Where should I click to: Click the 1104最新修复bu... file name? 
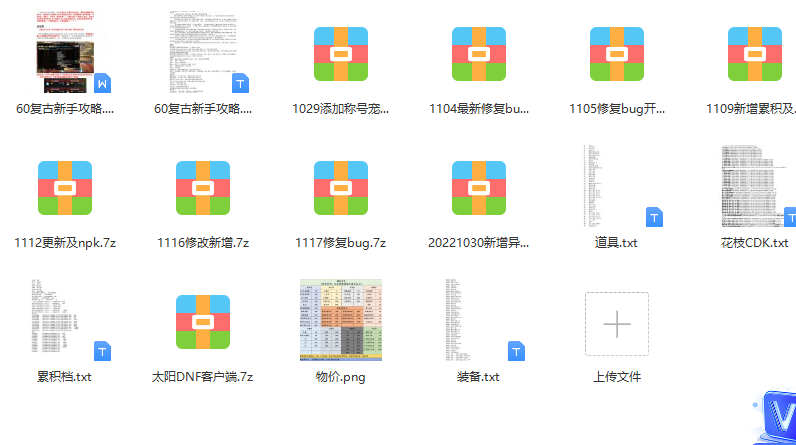pyautogui.click(x=479, y=109)
